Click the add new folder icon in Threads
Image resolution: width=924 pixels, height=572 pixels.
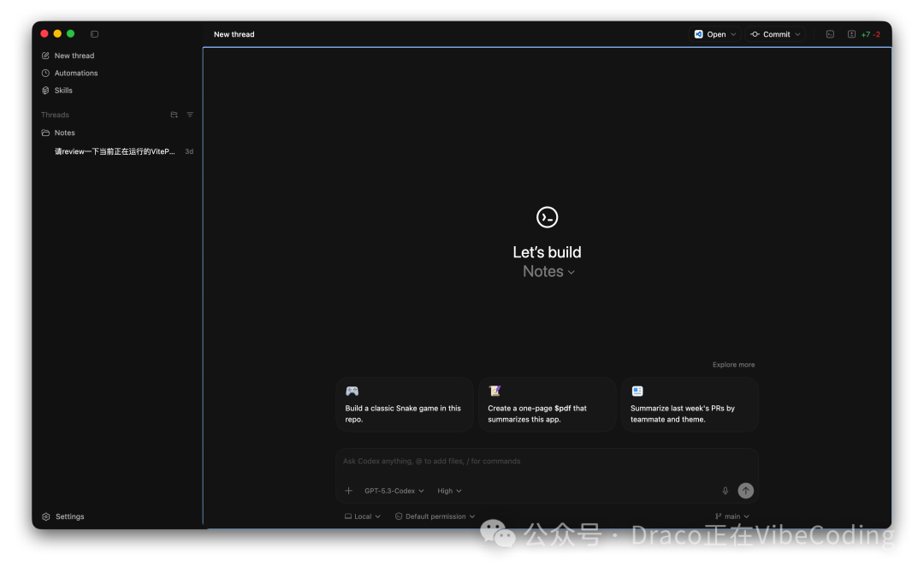174,115
